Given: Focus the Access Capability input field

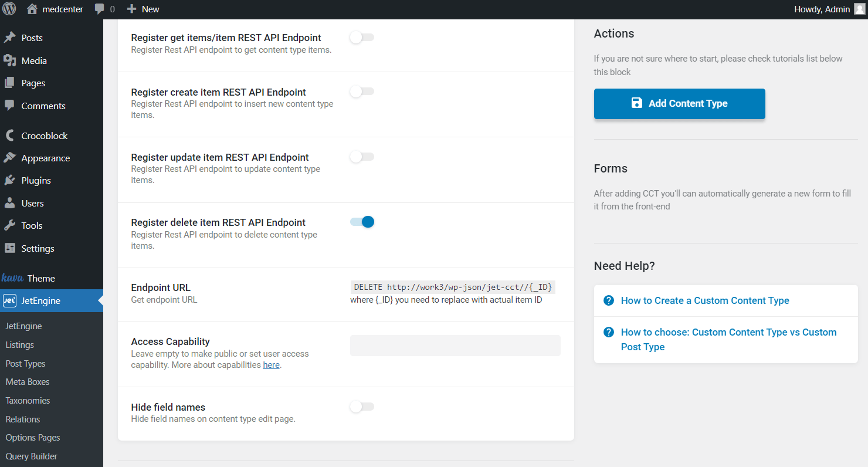Looking at the screenshot, I should tap(455, 346).
